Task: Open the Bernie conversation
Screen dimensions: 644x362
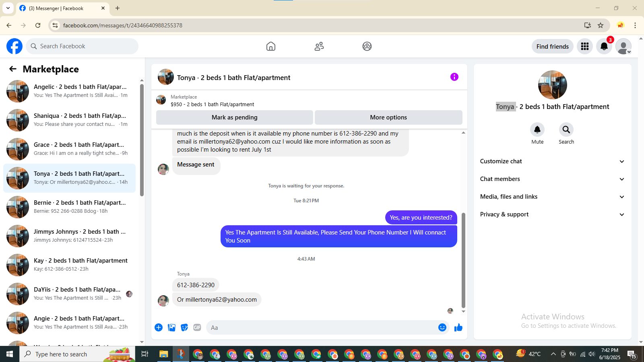Action: pos(69,207)
